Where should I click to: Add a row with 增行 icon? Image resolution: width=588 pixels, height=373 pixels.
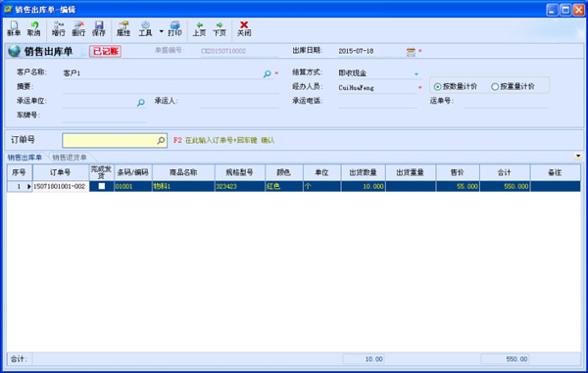59,28
